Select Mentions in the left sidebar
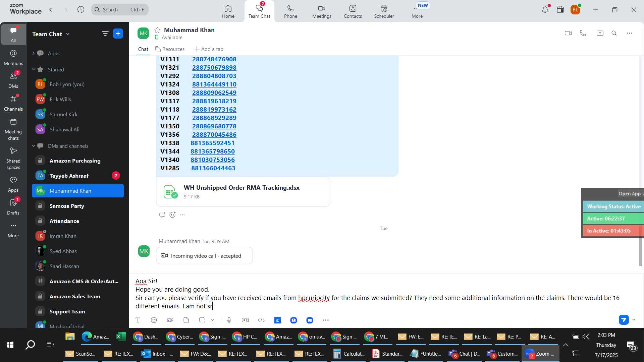This screenshot has height=362, width=644. point(13,58)
